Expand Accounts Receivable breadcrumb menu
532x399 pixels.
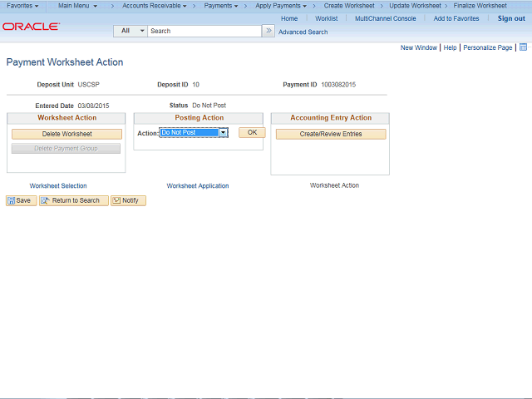[x=155, y=6]
